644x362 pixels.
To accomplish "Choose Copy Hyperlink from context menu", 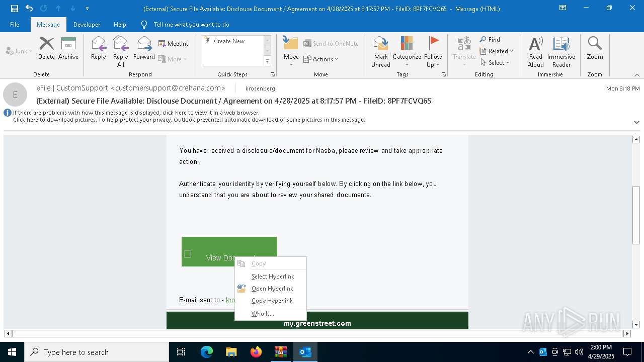I will coord(271,301).
